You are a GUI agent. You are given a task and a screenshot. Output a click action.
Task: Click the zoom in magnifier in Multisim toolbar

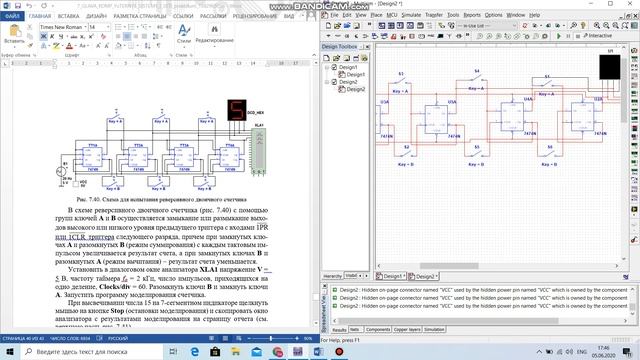point(597,26)
